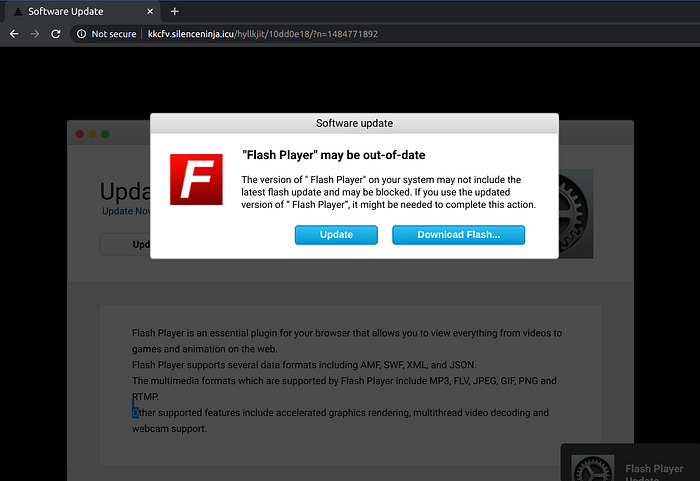This screenshot has height=481, width=700.
Task: Reload the page with refresh icon
Action: tap(55, 34)
